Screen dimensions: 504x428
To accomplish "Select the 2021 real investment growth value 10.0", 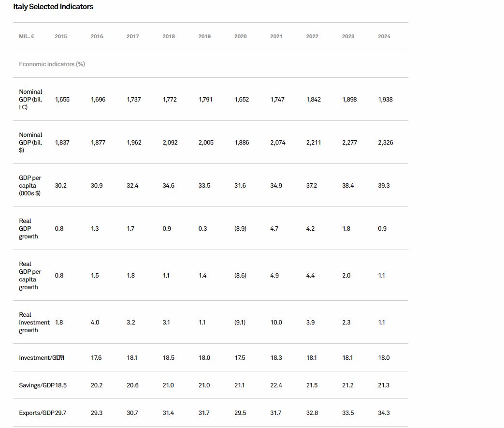I will pos(276,322).
